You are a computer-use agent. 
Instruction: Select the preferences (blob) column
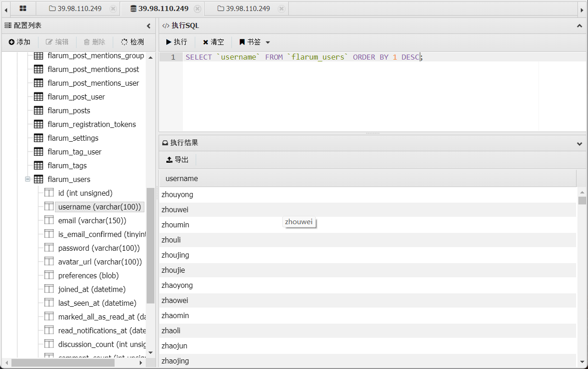pos(88,275)
